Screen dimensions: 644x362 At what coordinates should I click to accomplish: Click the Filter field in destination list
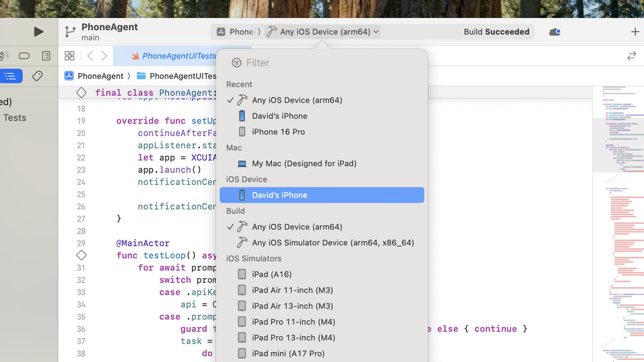pyautogui.click(x=322, y=63)
